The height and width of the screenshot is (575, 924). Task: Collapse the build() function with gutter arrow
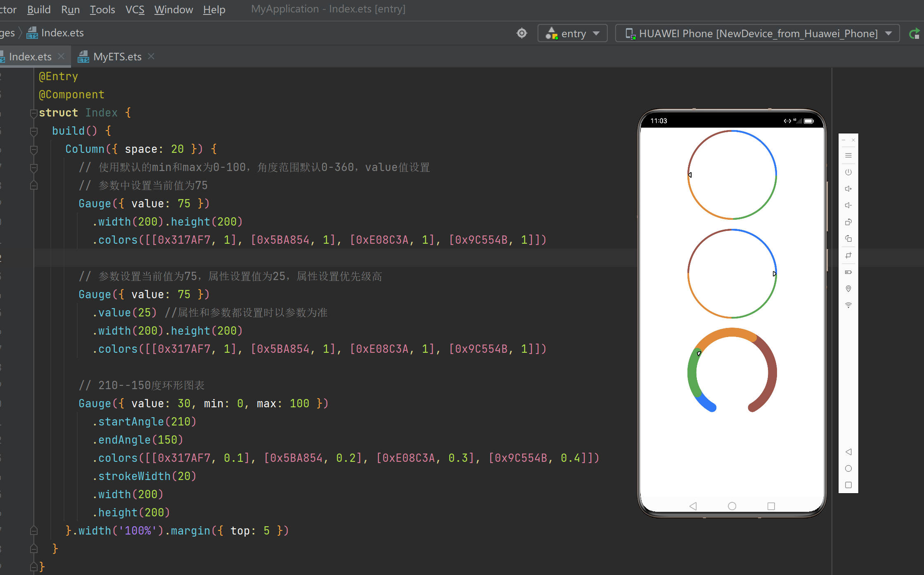(x=33, y=131)
